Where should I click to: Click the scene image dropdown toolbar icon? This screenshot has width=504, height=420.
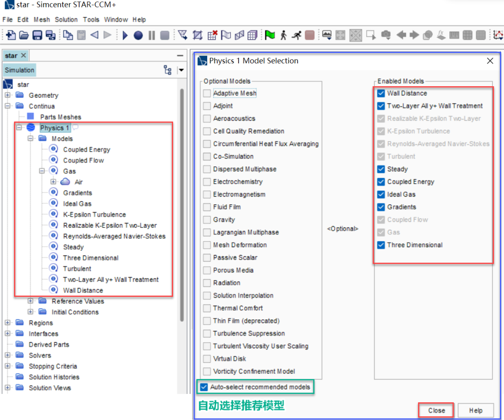[327, 35]
